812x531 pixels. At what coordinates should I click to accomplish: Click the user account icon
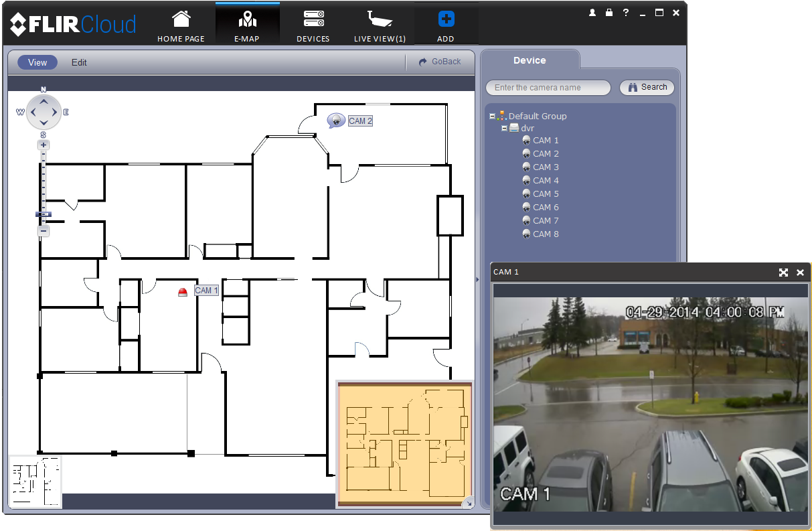592,13
